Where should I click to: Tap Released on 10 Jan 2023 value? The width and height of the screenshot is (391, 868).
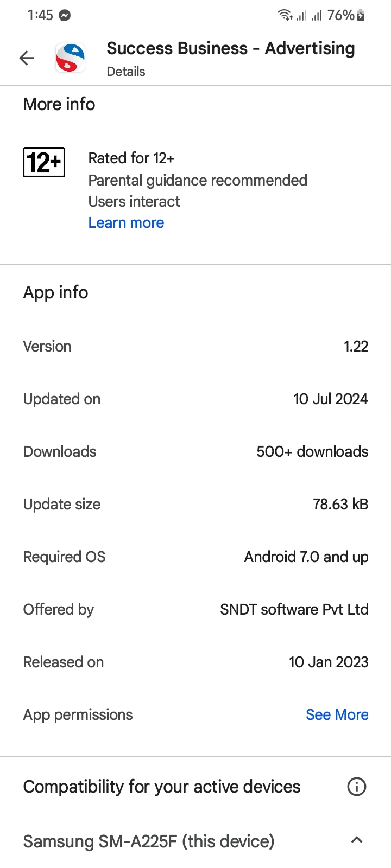[329, 662]
